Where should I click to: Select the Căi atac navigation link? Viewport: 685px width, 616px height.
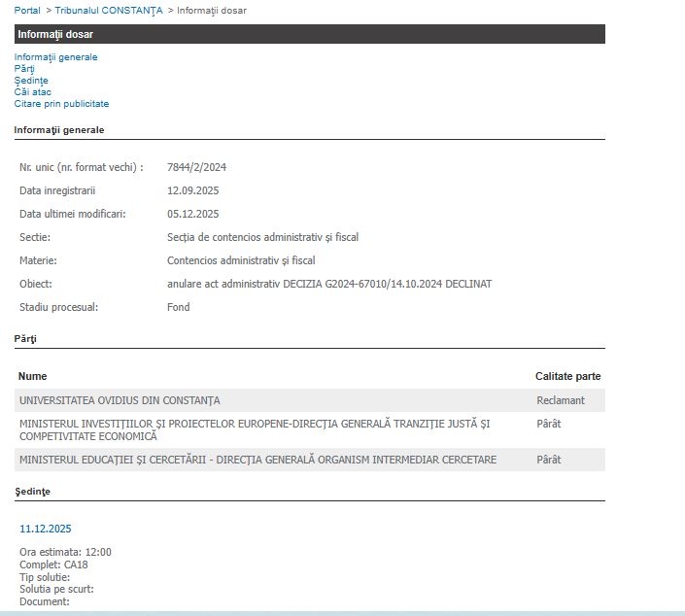(32, 92)
